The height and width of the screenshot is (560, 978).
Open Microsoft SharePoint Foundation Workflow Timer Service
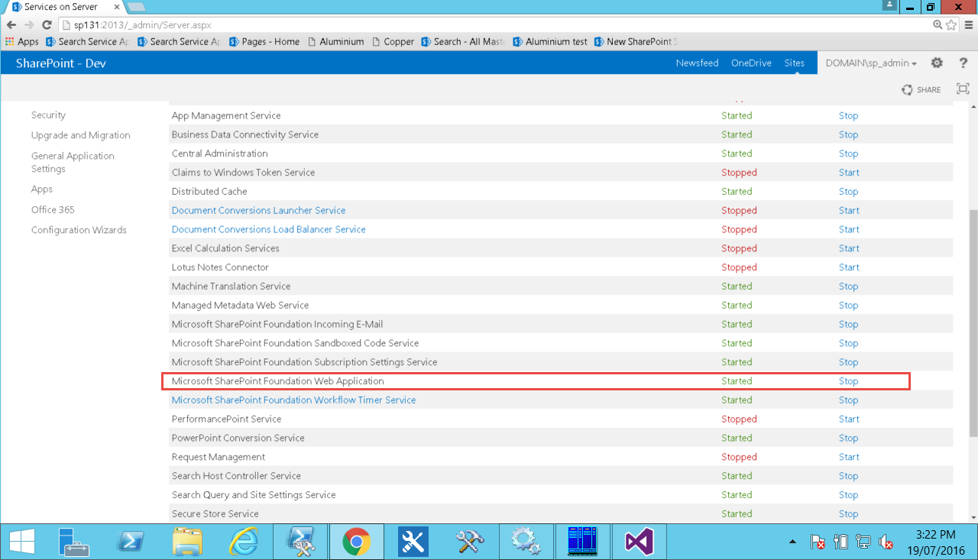click(x=293, y=400)
